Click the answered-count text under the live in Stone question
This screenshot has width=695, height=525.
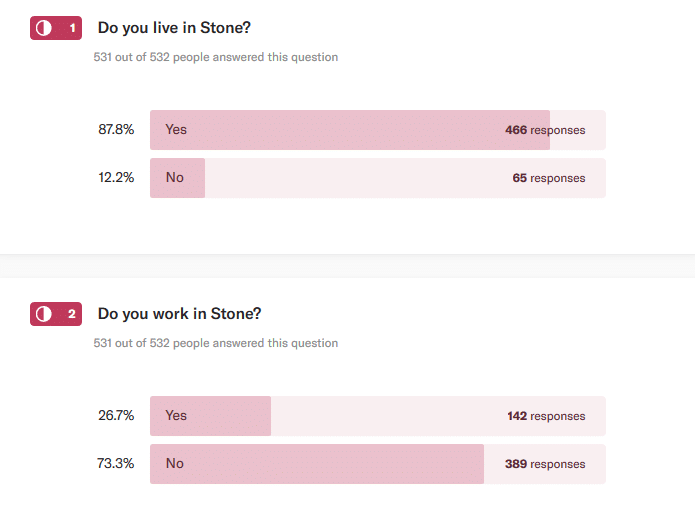(x=215, y=57)
